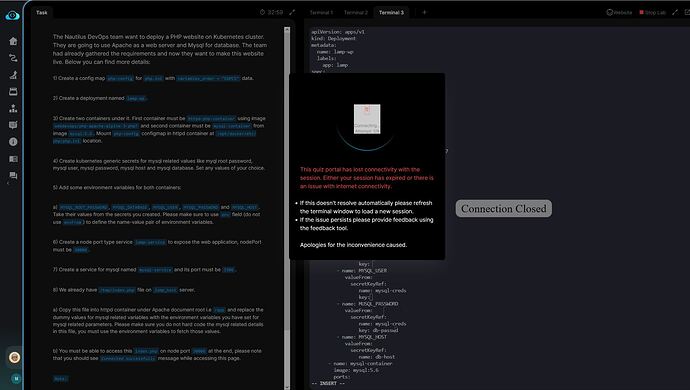Click 'apiVersion: apps/v1' line in terminal
Screen dimensions: 690x390
click(338, 32)
